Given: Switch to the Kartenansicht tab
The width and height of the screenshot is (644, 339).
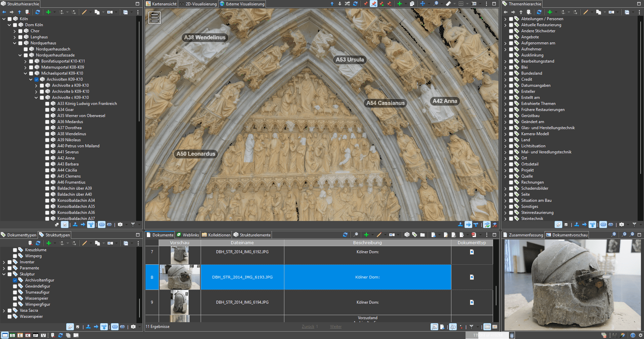Looking at the screenshot, I should click(x=161, y=4).
